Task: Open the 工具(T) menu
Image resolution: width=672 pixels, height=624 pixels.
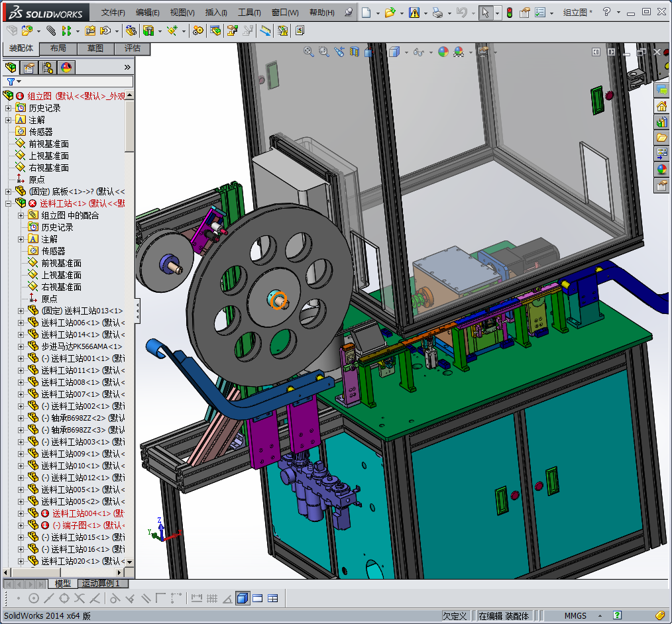Action: coord(249,13)
